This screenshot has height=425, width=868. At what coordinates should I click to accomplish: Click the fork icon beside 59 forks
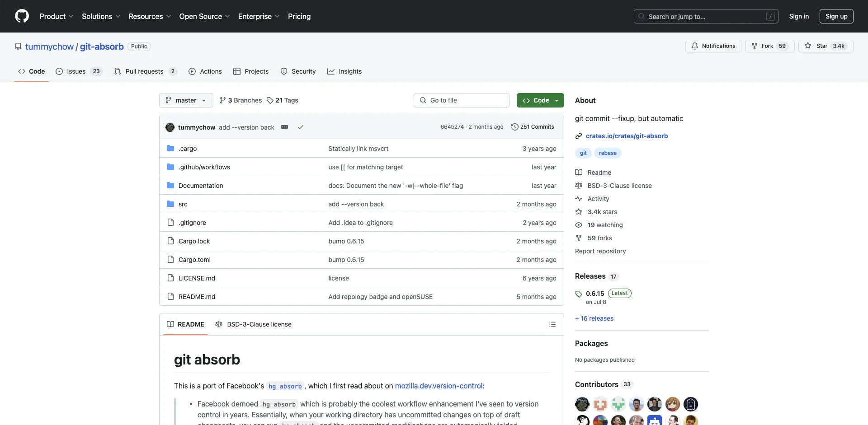[579, 238]
